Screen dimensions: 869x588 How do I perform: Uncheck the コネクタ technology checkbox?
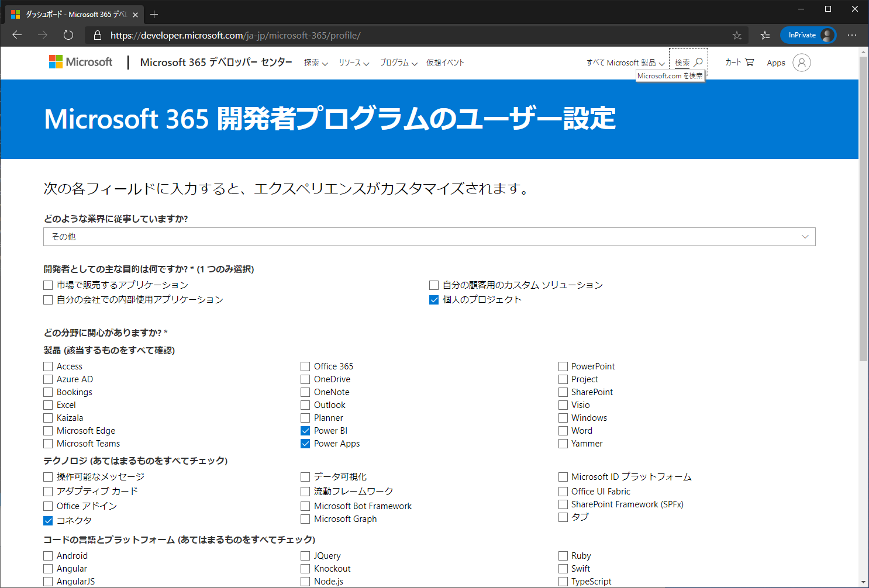click(x=48, y=521)
